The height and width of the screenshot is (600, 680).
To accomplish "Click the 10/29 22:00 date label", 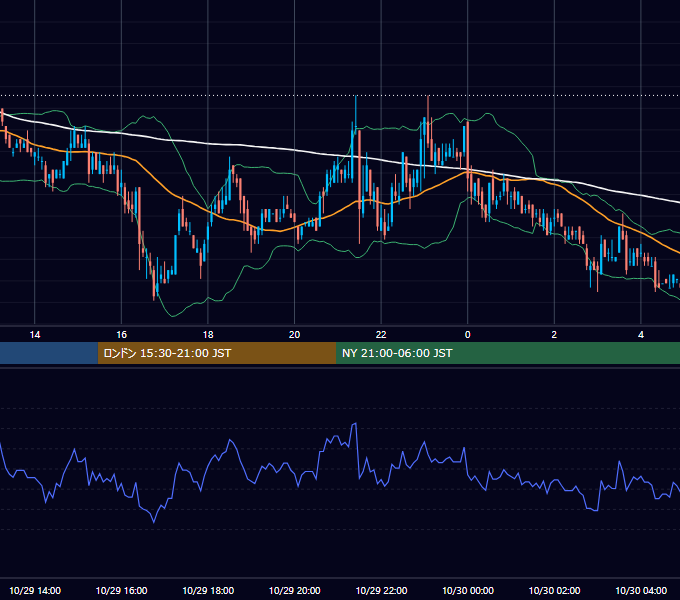I will tap(381, 590).
